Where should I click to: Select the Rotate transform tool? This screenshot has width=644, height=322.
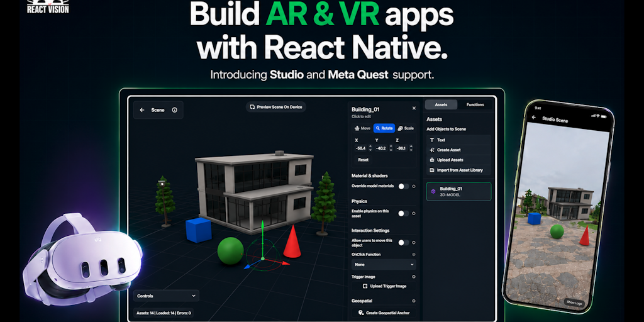coord(384,128)
